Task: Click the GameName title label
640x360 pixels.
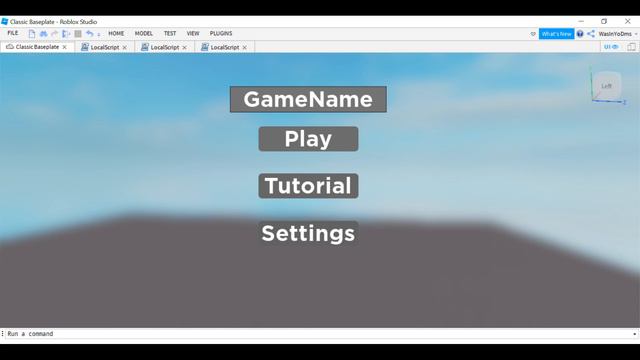Action: (x=308, y=99)
